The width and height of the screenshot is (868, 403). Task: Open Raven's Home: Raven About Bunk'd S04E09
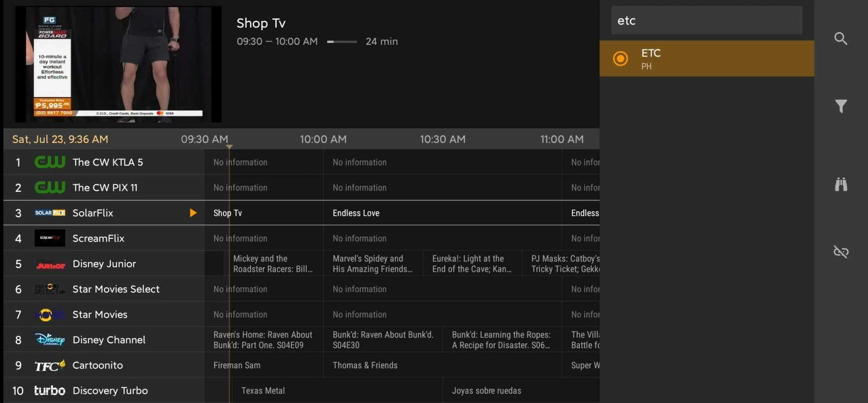pos(264,340)
